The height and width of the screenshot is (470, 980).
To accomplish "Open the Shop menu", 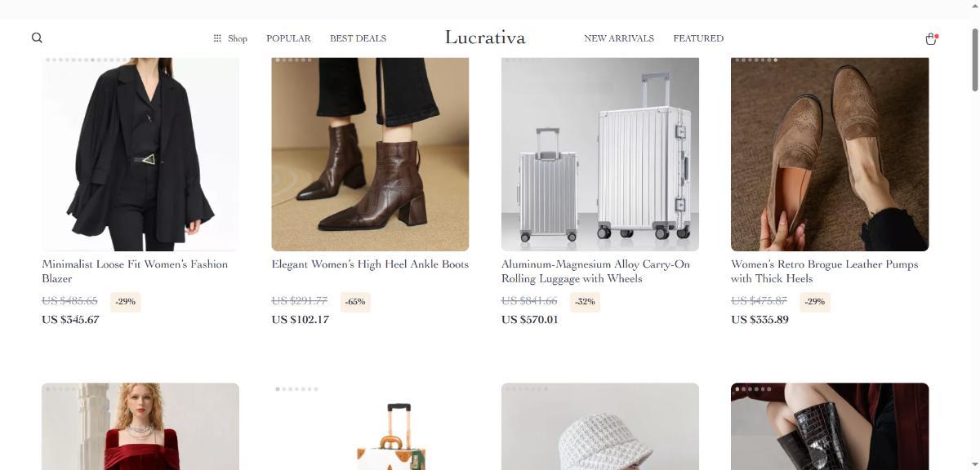I will (230, 38).
